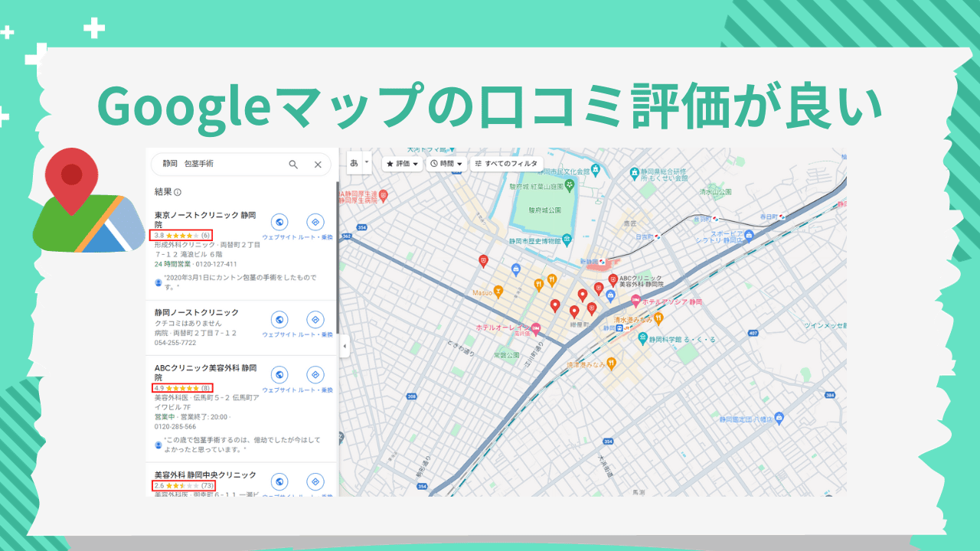Click the 2.6 star rating text
Image resolution: width=980 pixels, height=551 pixels.
click(184, 485)
